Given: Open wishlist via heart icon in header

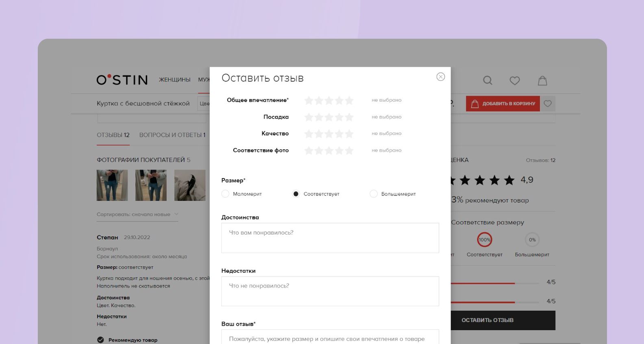Looking at the screenshot, I should coord(514,81).
